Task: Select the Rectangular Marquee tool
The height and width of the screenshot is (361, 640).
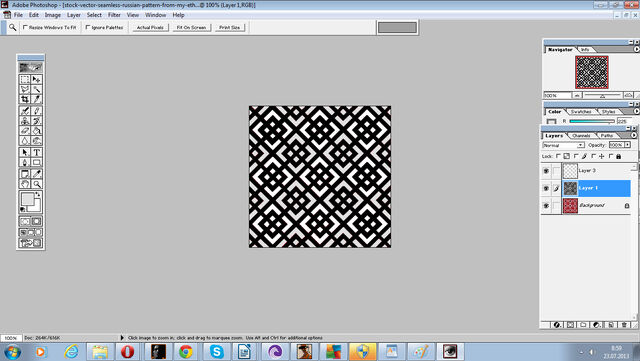Action: pos(25,79)
